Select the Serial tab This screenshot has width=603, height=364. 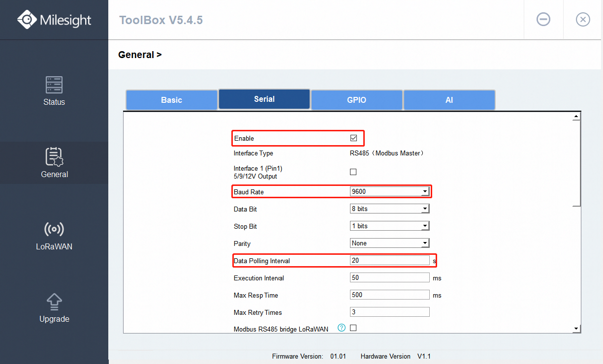coord(264,99)
